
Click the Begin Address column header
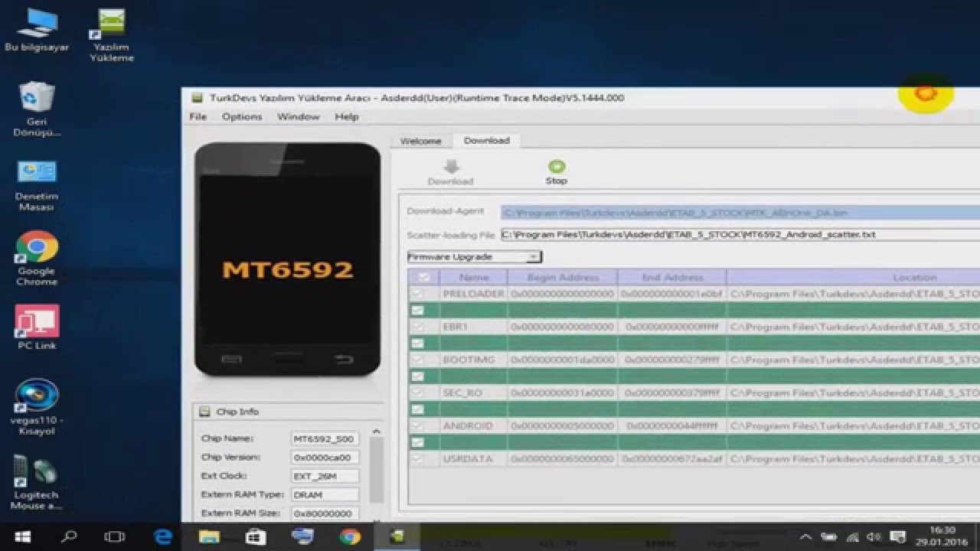coord(563,278)
